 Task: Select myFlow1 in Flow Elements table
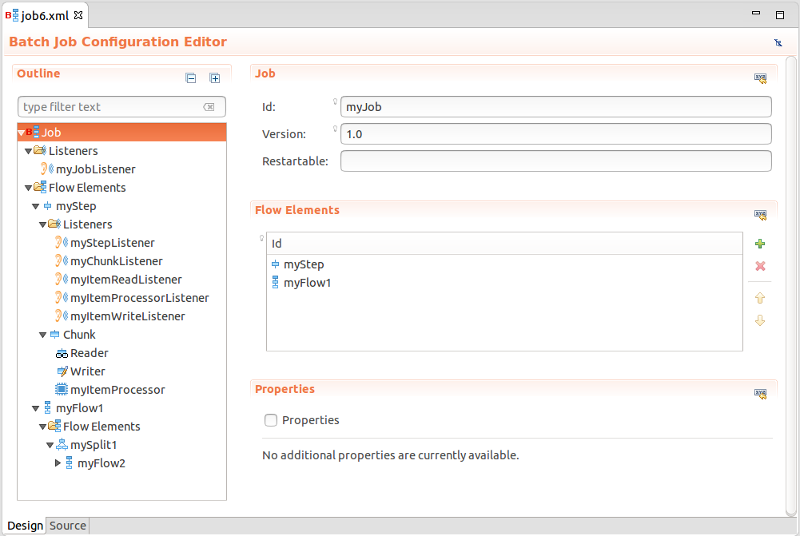pos(307,283)
